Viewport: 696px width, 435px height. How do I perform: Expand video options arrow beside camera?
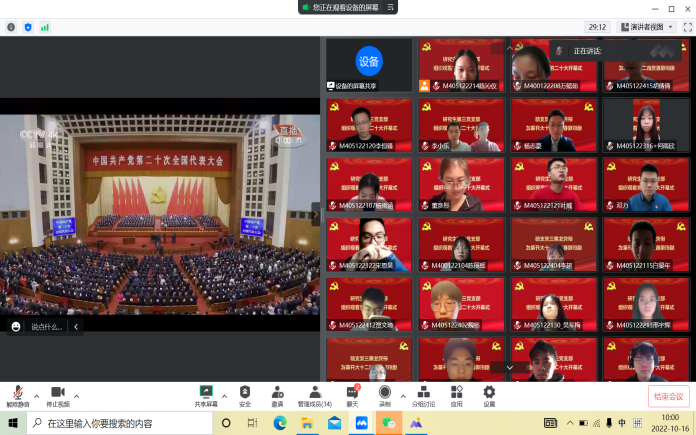pyautogui.click(x=79, y=393)
